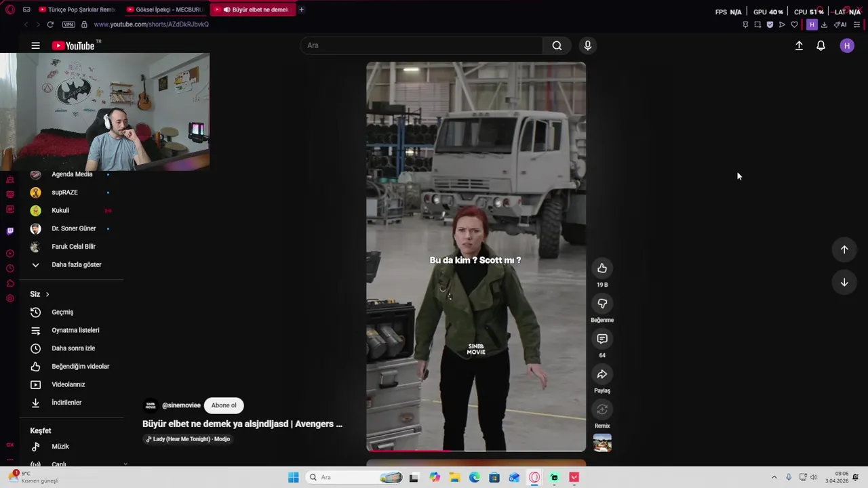Show hidden system tray icons chevron
The width and height of the screenshot is (868, 488).
point(774,477)
